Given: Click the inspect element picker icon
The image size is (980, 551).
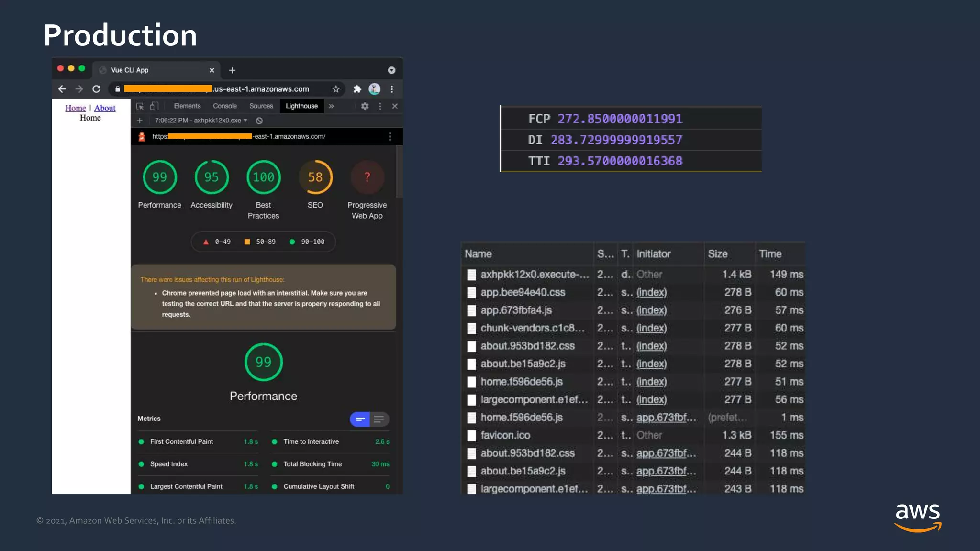Looking at the screenshot, I should (x=140, y=106).
